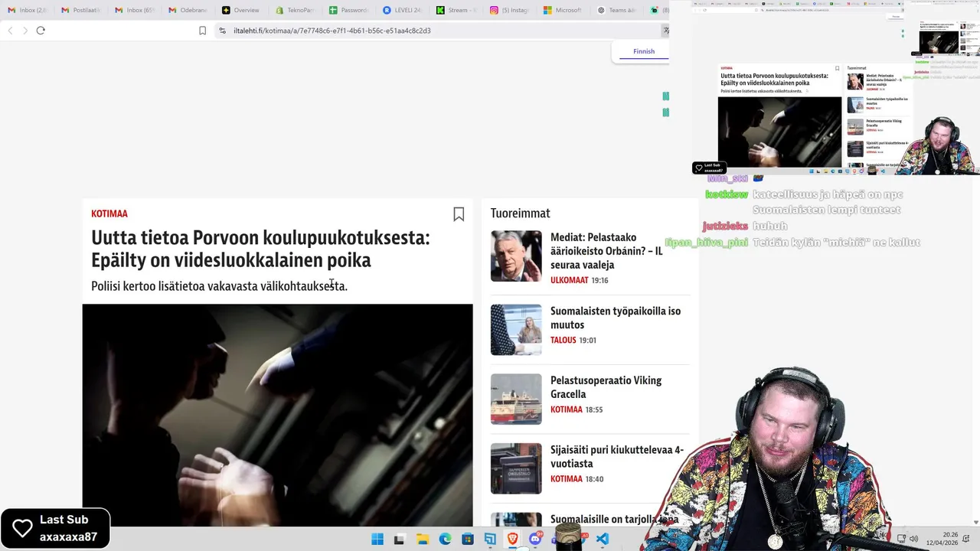
Task: Click the volume icon in the system tray
Action: coord(913,539)
